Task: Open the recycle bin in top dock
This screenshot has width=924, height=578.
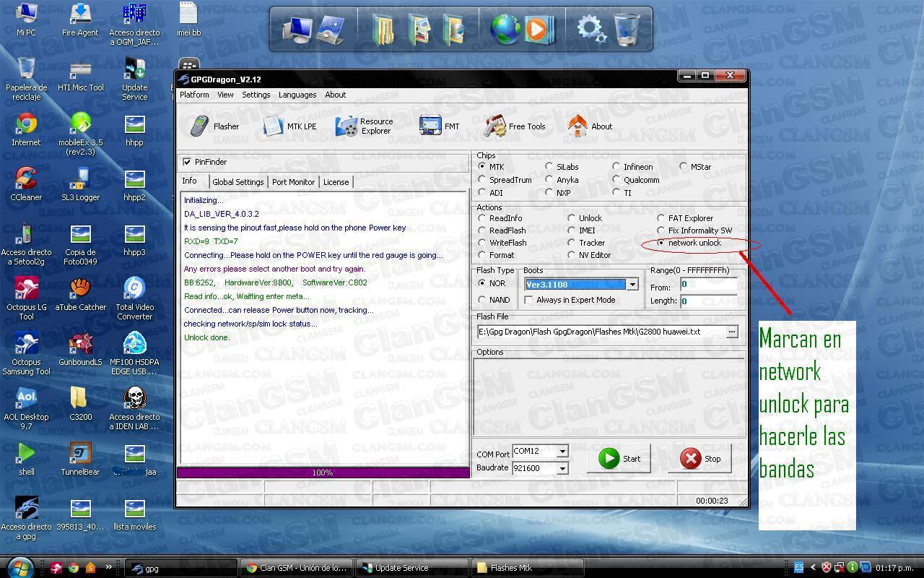Action: [x=627, y=30]
